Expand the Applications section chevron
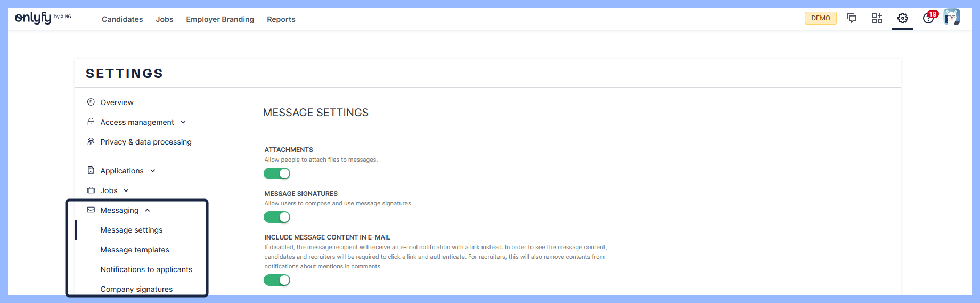The image size is (980, 303). pyautogui.click(x=153, y=171)
